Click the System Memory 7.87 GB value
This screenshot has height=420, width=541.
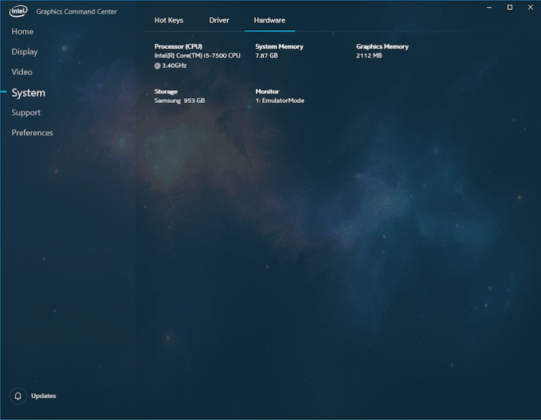(266, 56)
